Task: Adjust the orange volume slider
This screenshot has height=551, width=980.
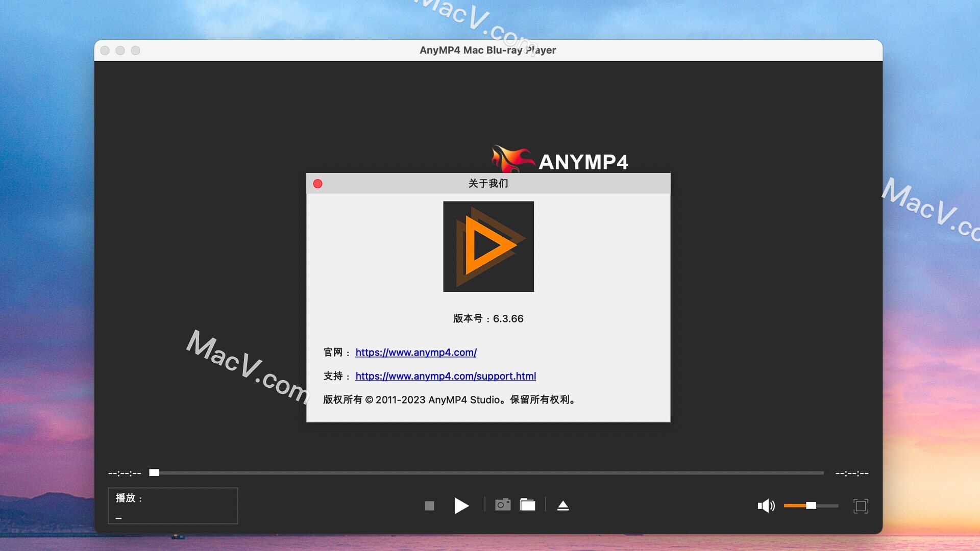Action: (x=811, y=506)
